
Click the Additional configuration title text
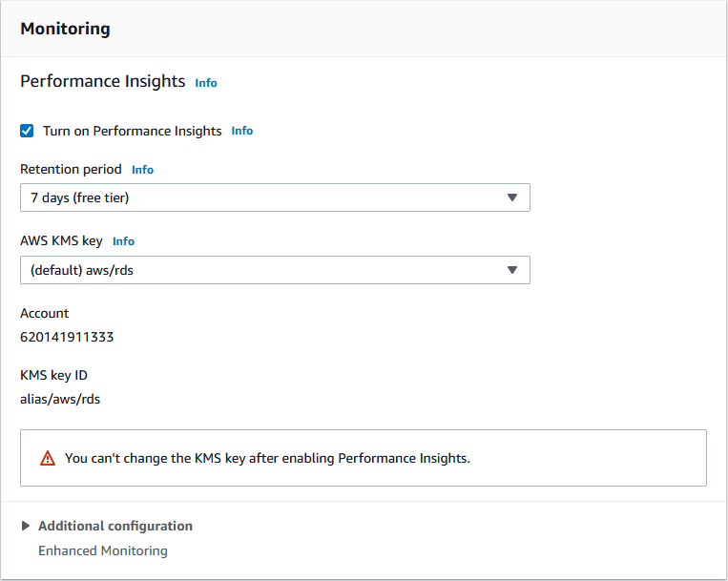pos(115,526)
